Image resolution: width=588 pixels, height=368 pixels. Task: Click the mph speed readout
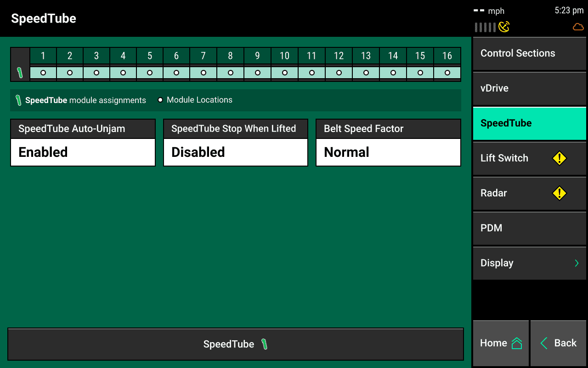[x=489, y=11]
